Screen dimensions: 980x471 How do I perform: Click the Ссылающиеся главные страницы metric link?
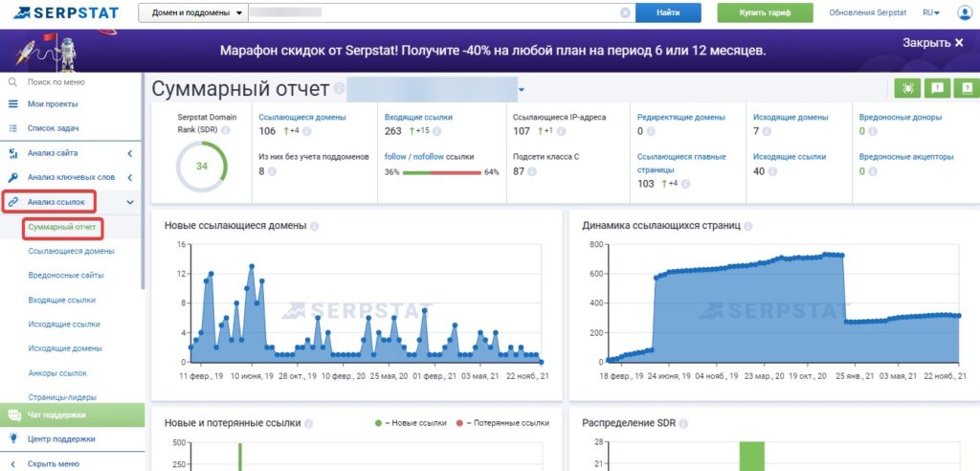pyautogui.click(x=681, y=163)
